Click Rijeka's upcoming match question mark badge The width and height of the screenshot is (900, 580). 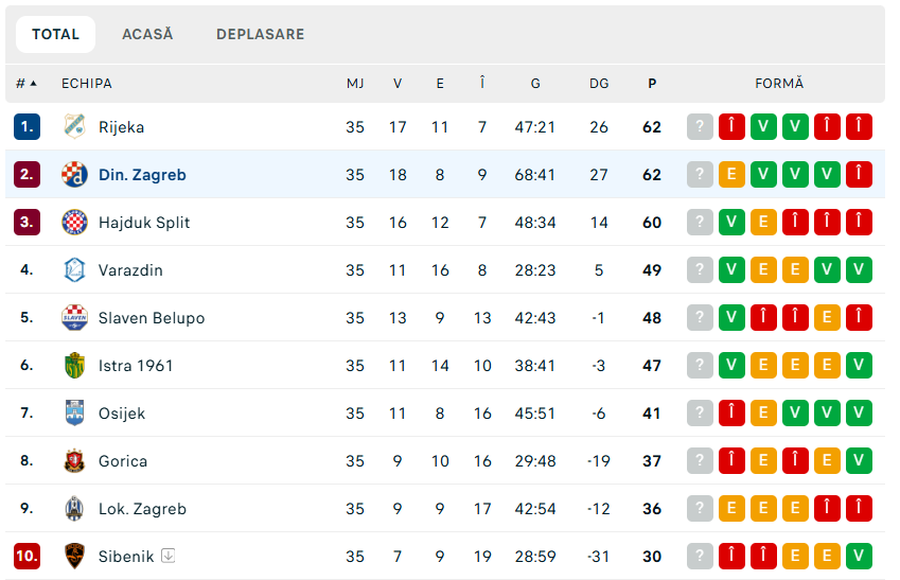(700, 127)
